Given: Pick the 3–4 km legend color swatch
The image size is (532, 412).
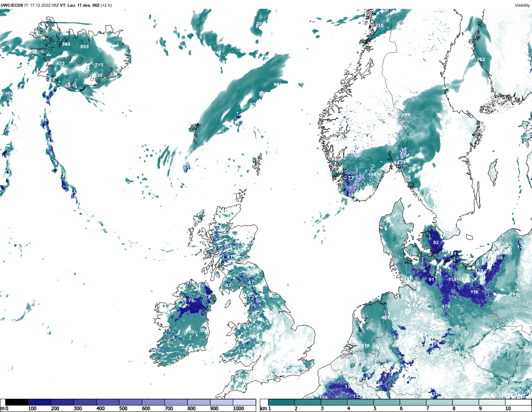Looking at the screenshot, I should [334, 402].
